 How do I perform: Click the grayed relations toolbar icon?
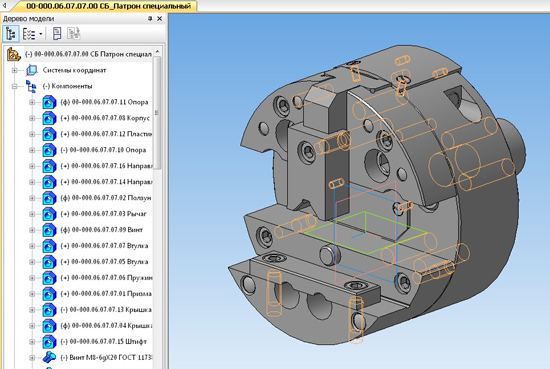[x=74, y=34]
